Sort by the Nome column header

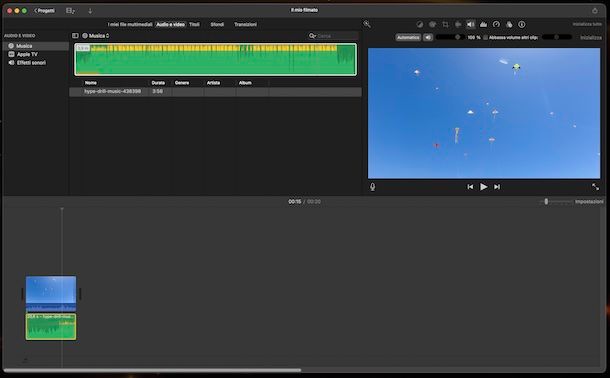click(x=91, y=83)
